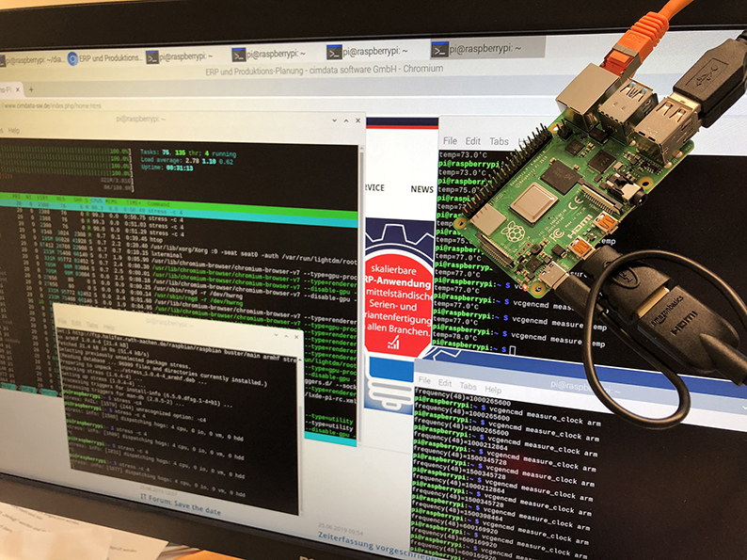This screenshot has width=747, height=560.
Task: Close the small stress terminal window
Action: click(x=296, y=337)
